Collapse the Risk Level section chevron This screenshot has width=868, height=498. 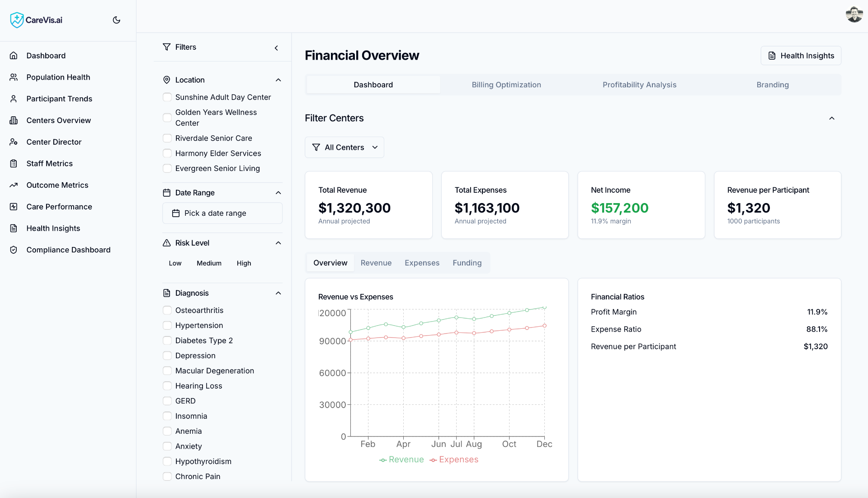tap(278, 243)
